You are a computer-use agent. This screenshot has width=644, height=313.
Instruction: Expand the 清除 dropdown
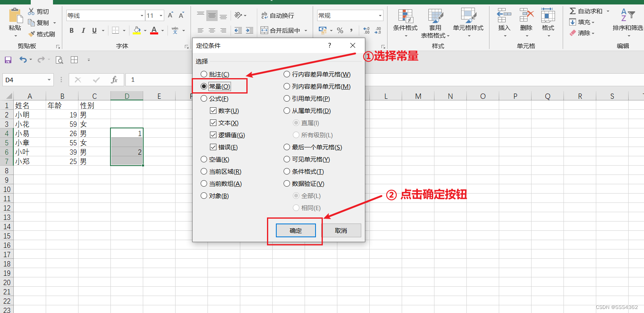tap(593, 33)
